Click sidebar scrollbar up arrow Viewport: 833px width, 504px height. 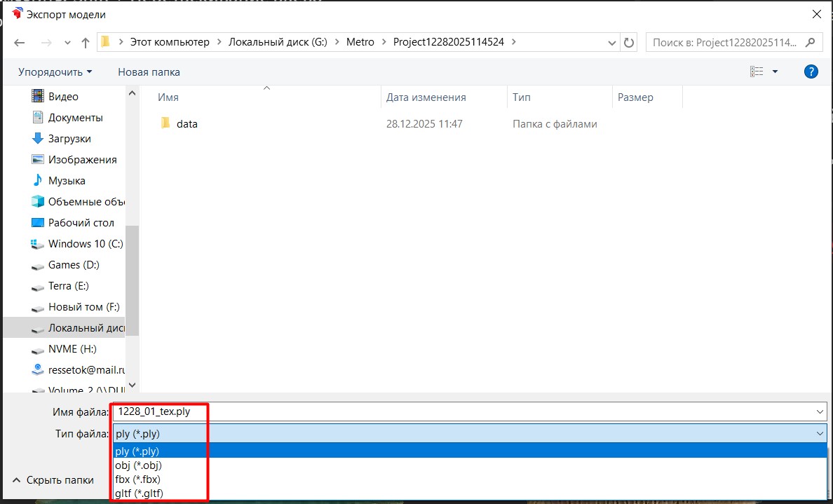pyautogui.click(x=133, y=93)
